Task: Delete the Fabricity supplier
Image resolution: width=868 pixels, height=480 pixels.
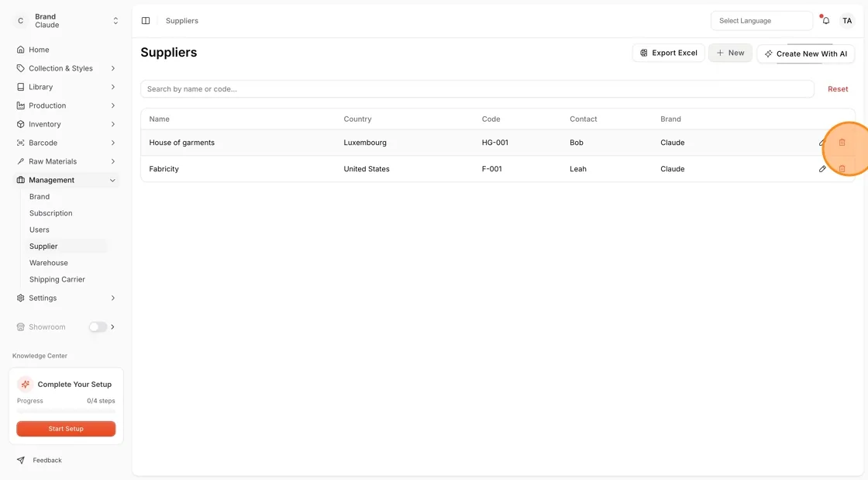Action: 842,169
